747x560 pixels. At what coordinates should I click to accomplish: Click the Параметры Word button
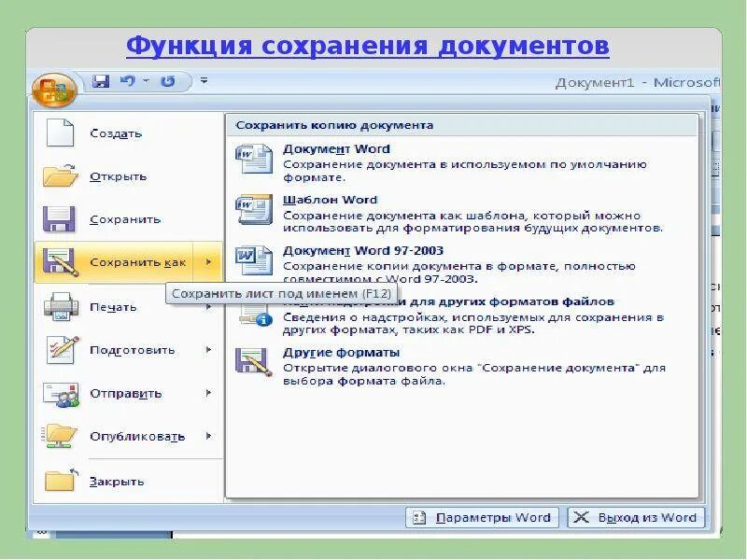482,517
